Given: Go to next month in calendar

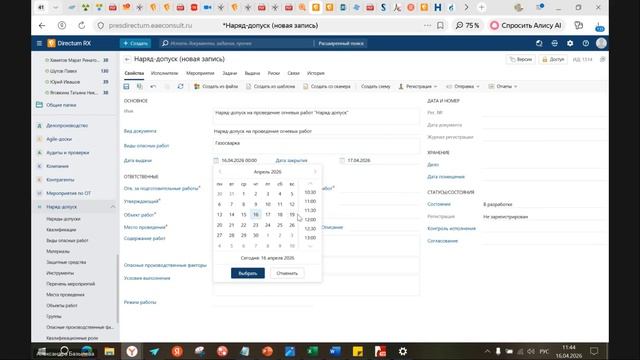Looking at the screenshot, I should (315, 172).
